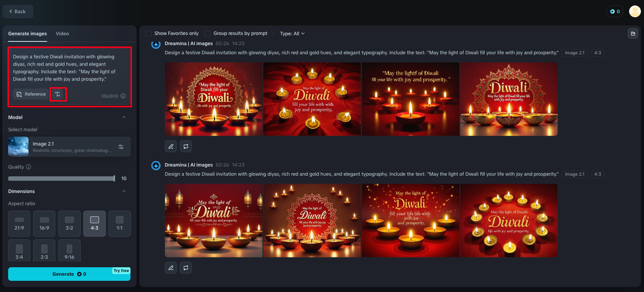The width and height of the screenshot is (644, 292).
Task: Click the text-in-image T icon
Action: click(x=58, y=94)
